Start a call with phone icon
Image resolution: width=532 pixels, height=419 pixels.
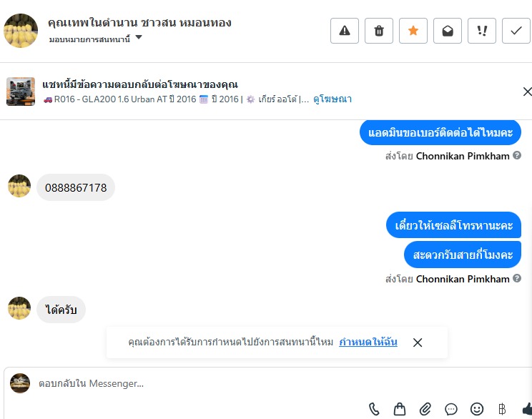(374, 409)
